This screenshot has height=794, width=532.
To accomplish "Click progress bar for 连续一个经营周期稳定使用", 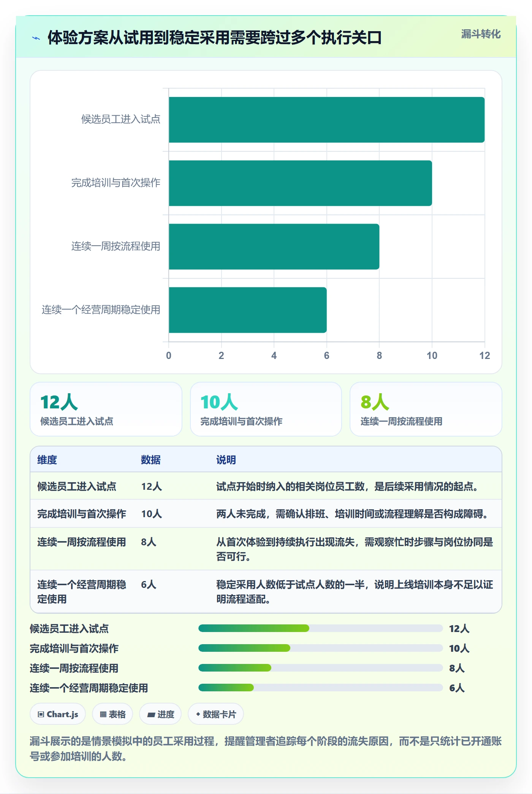I will 320,688.
